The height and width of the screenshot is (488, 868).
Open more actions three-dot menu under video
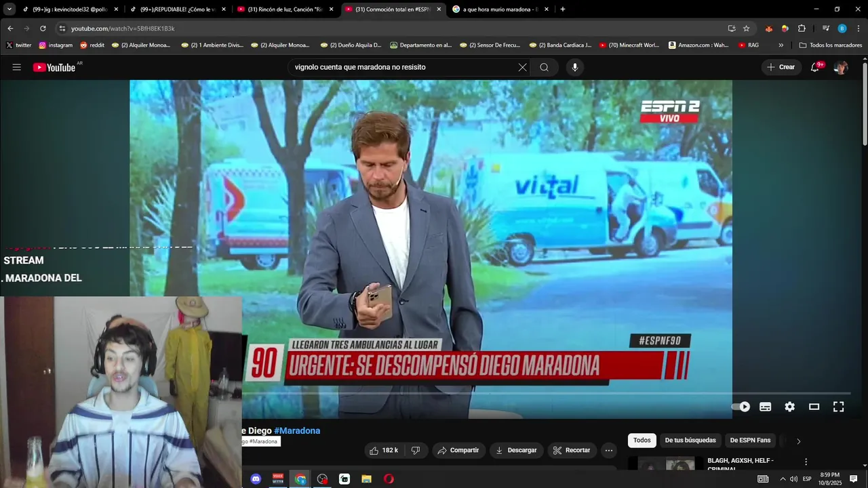[608, 450]
